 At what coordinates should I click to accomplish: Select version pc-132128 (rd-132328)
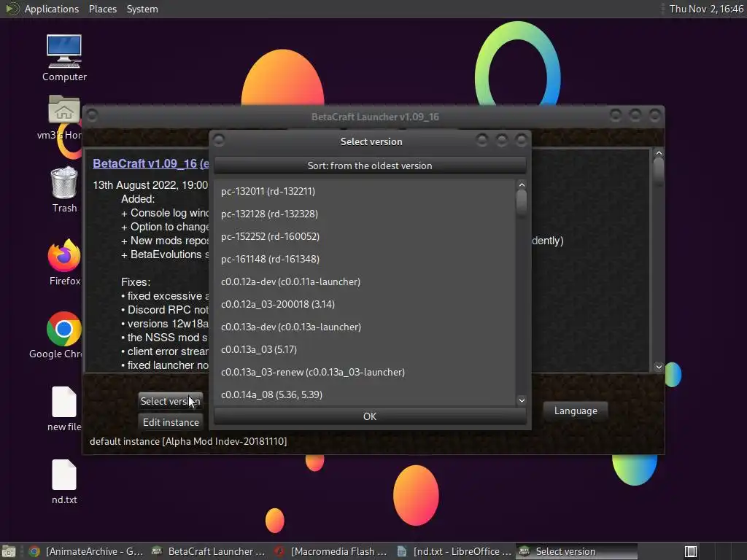(365, 214)
